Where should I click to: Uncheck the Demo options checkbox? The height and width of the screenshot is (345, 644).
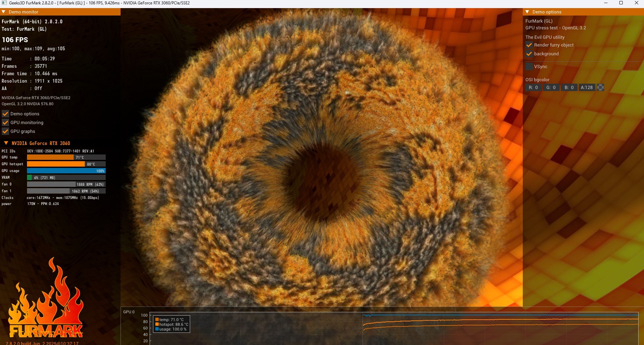[5, 114]
